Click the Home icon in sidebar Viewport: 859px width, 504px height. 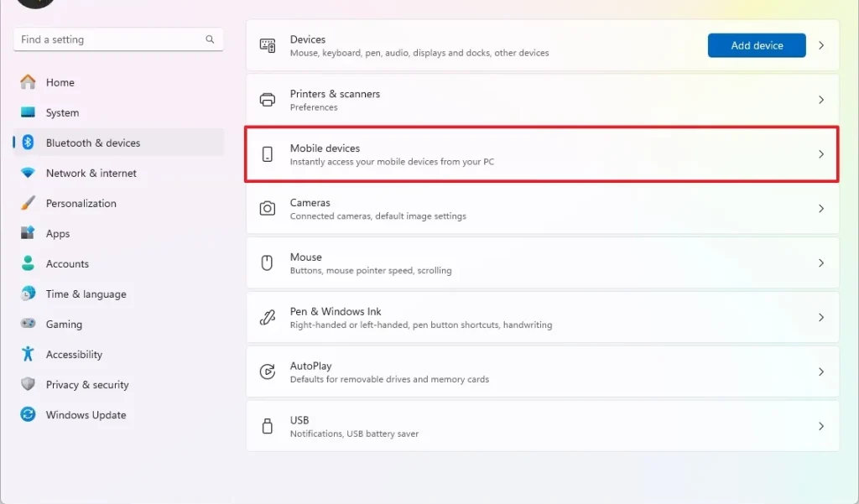pyautogui.click(x=28, y=81)
